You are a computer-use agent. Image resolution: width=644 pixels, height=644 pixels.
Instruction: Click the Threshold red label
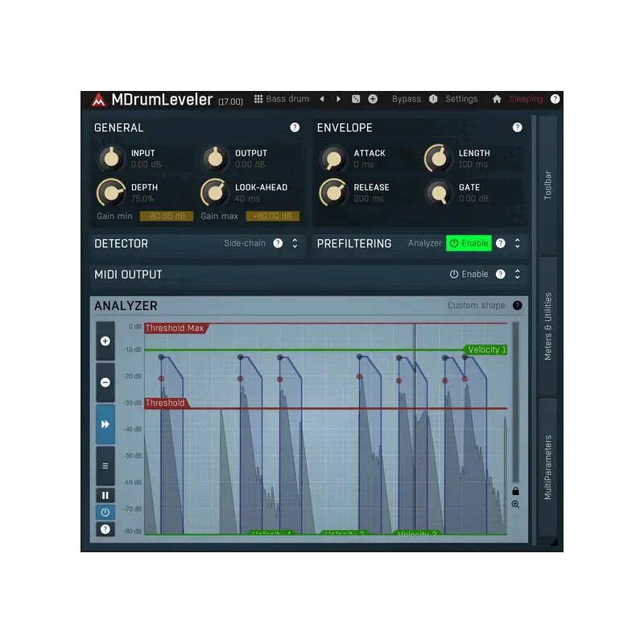[167, 403]
